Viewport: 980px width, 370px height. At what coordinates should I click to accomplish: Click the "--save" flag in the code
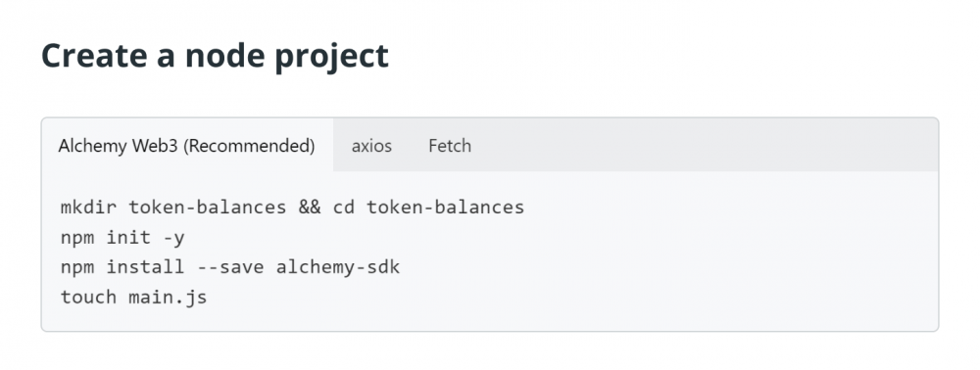point(230,267)
